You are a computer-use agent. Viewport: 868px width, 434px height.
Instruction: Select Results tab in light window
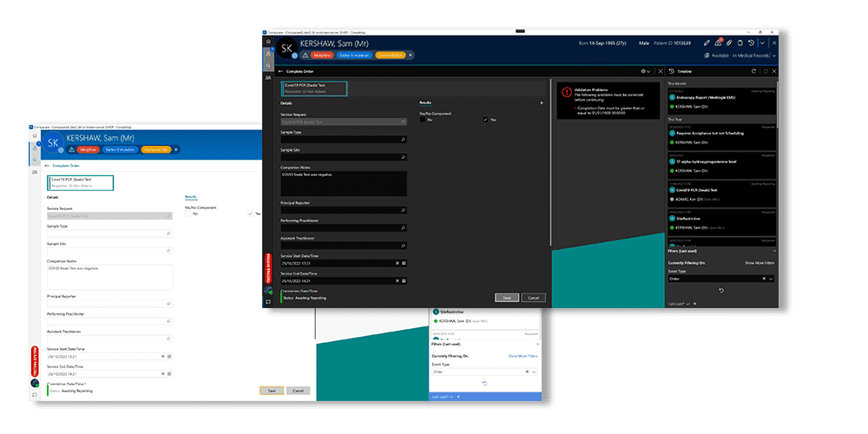(x=190, y=196)
